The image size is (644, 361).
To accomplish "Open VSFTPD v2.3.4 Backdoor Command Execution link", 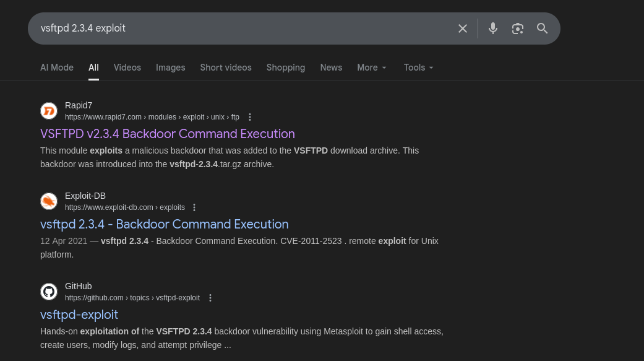I will click(x=168, y=134).
